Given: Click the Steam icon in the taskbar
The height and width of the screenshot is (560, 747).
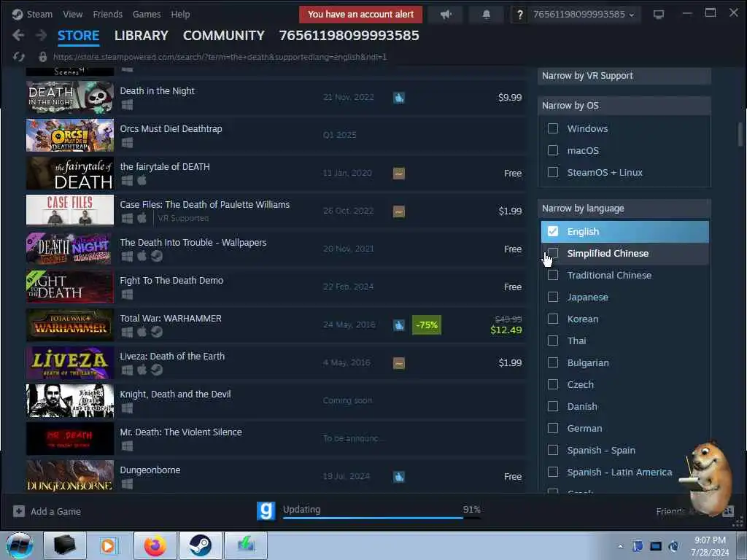Looking at the screenshot, I should pos(200,545).
